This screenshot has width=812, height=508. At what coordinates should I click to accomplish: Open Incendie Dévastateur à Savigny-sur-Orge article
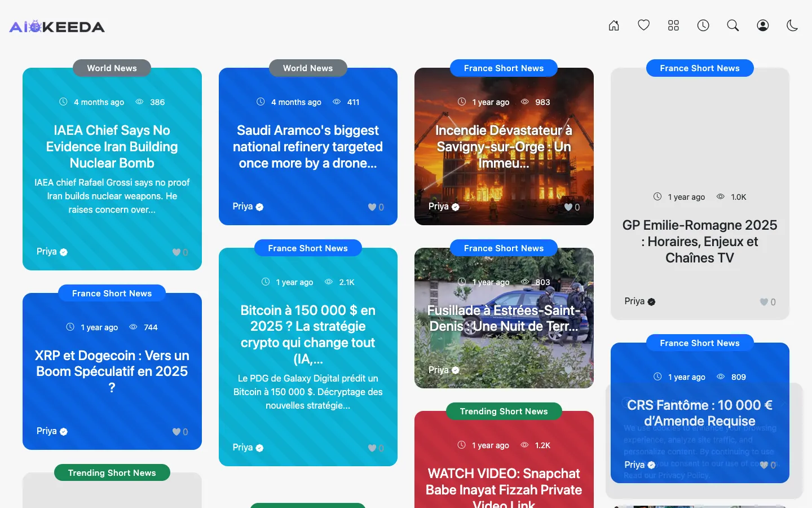pyautogui.click(x=504, y=147)
